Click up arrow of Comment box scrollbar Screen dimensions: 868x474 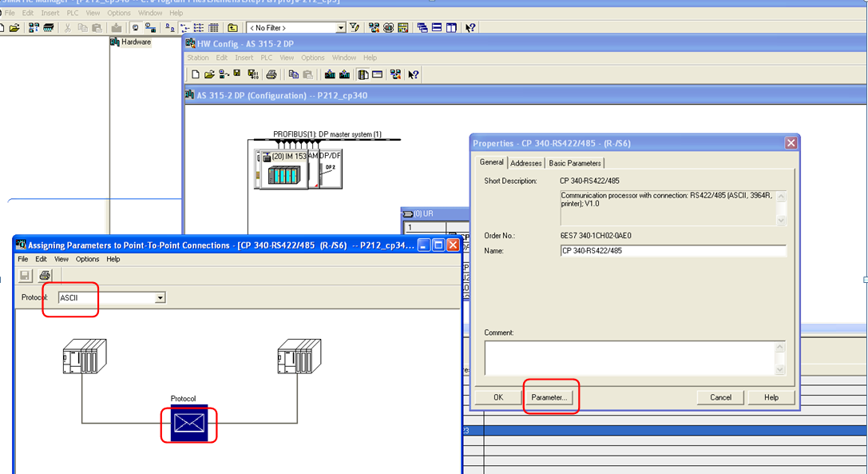pyautogui.click(x=780, y=347)
